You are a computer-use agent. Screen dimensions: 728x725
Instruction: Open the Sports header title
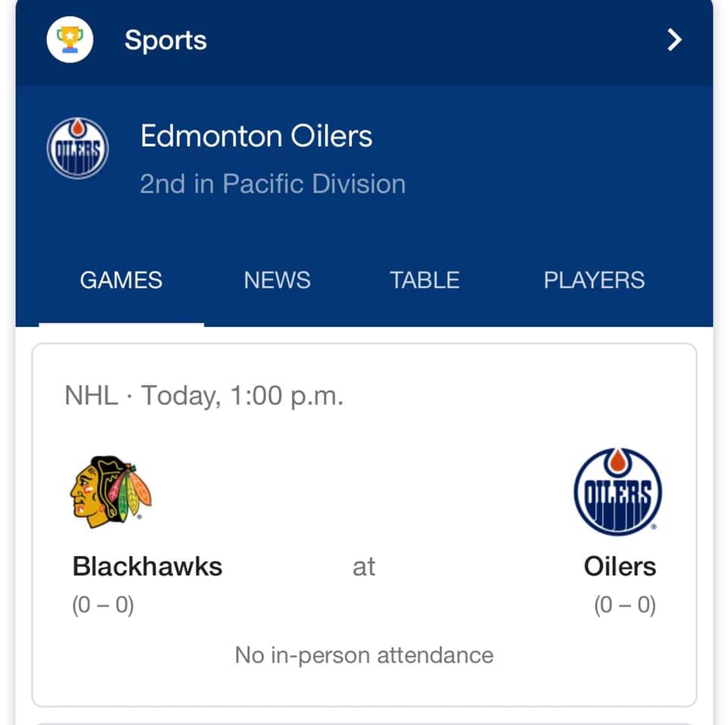point(166,40)
